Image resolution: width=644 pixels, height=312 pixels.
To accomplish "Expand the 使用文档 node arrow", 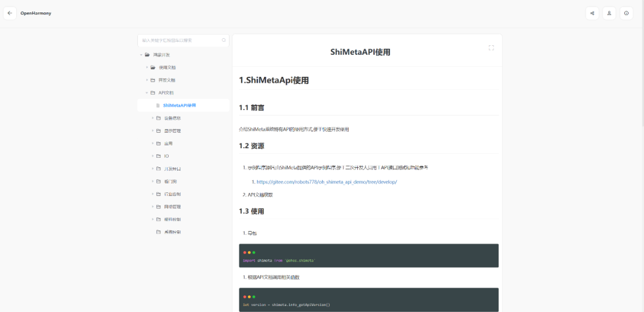I will tap(147, 67).
